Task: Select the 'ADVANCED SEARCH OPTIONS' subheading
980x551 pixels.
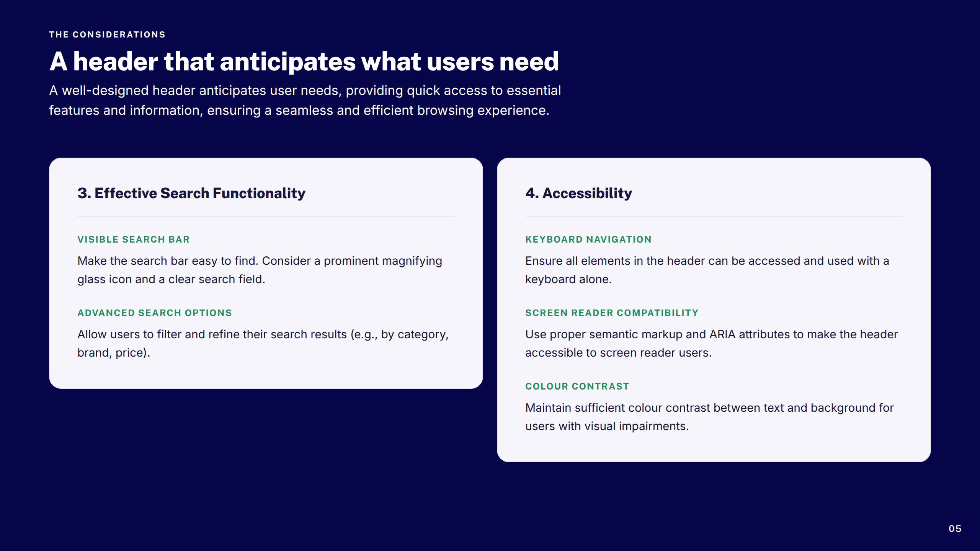Action: coord(155,313)
